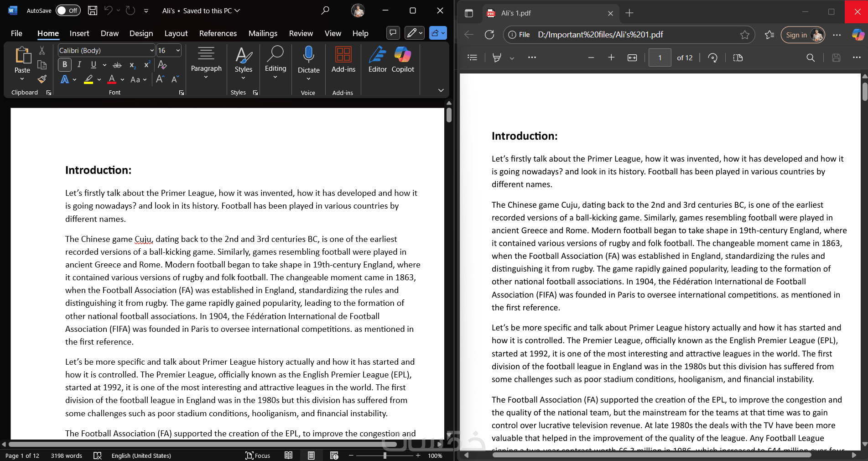Screen dimensions: 868x461
Task: Zoom out of the PDF in Edge
Action: (x=591, y=58)
